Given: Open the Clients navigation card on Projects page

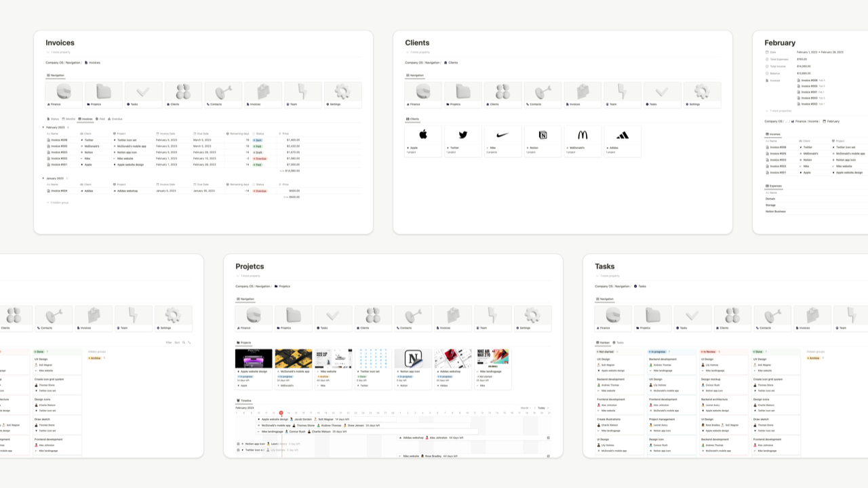Looking at the screenshot, I should (x=373, y=318).
